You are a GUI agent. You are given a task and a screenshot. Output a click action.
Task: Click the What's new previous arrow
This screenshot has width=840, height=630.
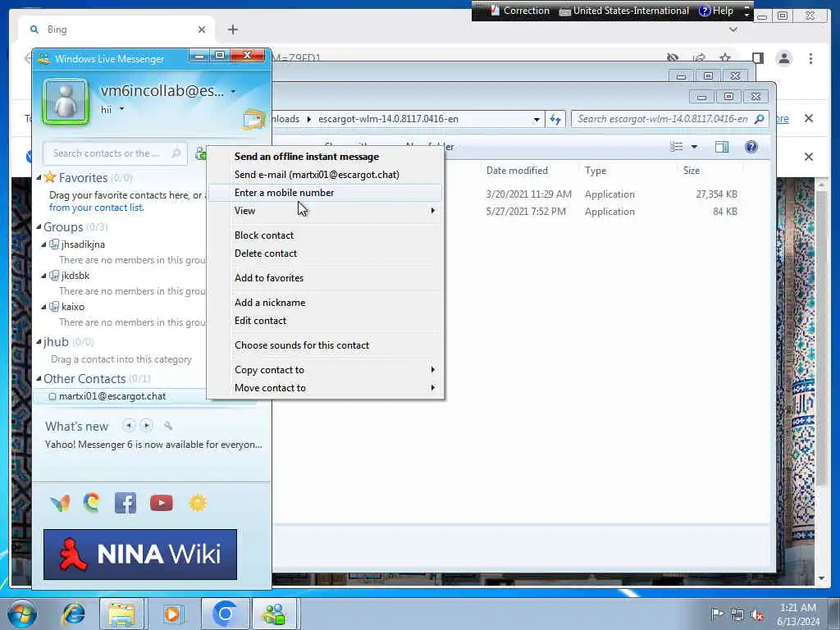pos(129,426)
